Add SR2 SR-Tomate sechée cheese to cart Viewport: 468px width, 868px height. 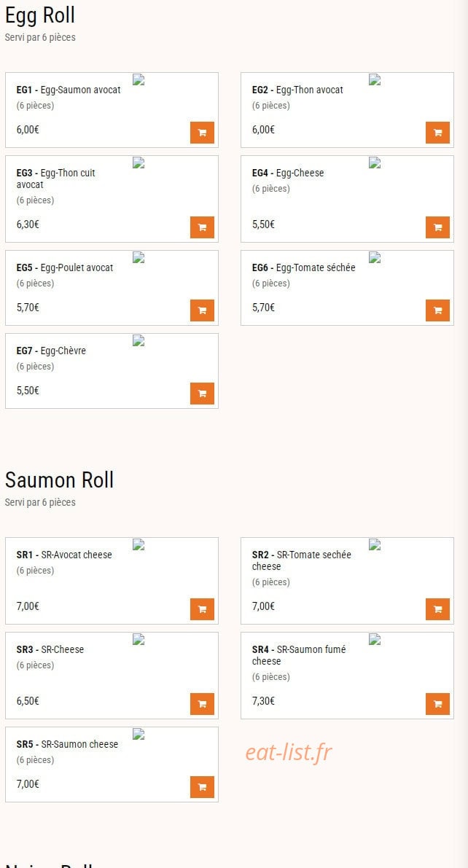(437, 609)
